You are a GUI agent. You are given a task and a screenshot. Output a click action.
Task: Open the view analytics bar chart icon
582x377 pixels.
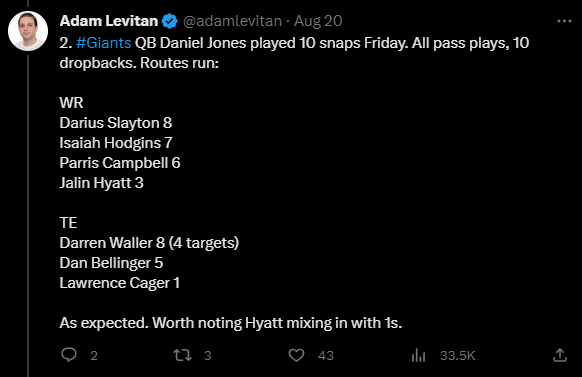pyautogui.click(x=418, y=355)
